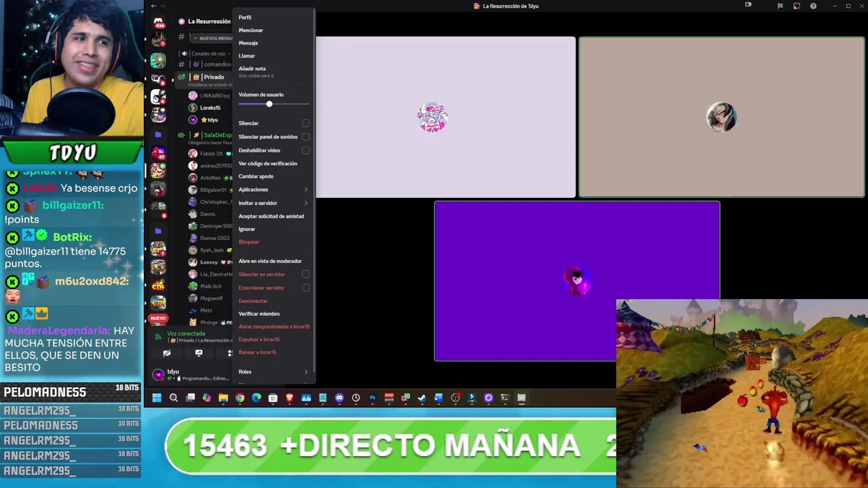
Task: Launch File Explorer from taskbar
Action: (223, 398)
